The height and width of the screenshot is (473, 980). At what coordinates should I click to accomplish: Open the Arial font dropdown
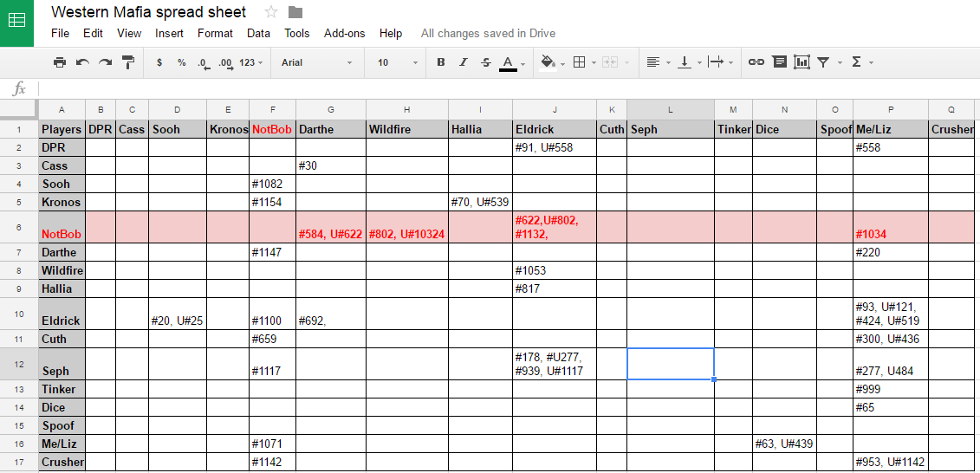coord(317,62)
